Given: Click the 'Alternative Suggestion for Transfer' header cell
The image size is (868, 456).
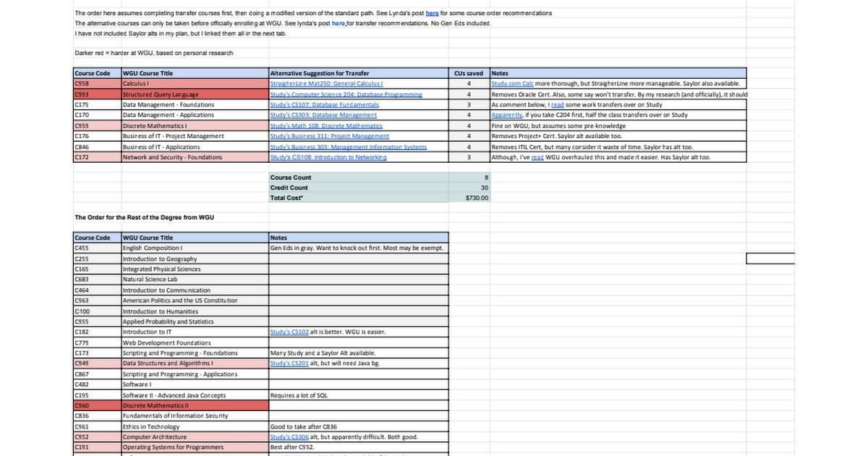Looking at the screenshot, I should [358, 73].
